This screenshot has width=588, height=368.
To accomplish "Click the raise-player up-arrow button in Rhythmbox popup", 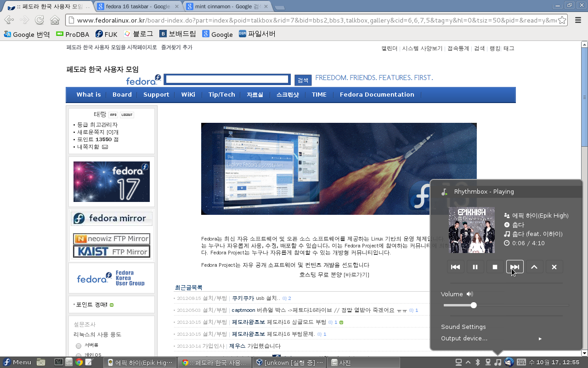I will coord(534,267).
